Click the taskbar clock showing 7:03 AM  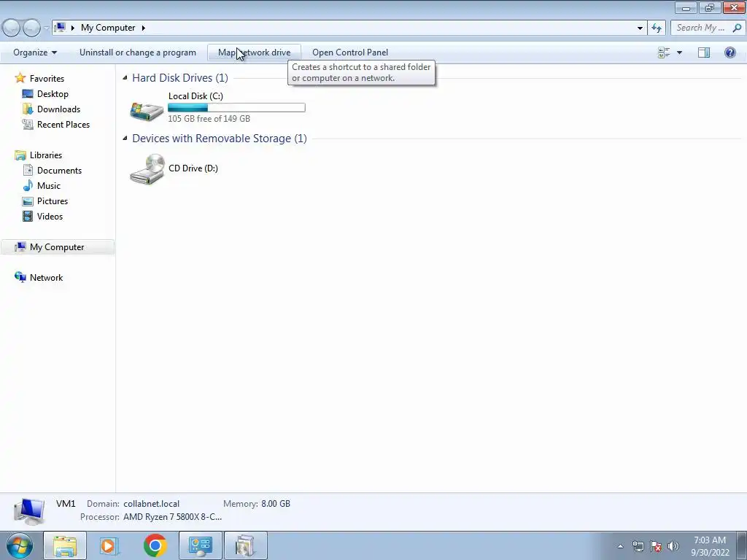710,546
